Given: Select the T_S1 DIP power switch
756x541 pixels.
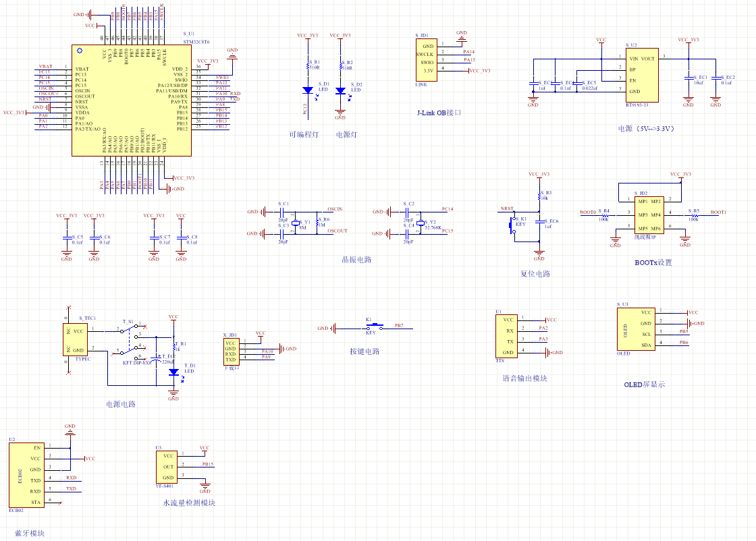Looking at the screenshot, I should [x=132, y=339].
